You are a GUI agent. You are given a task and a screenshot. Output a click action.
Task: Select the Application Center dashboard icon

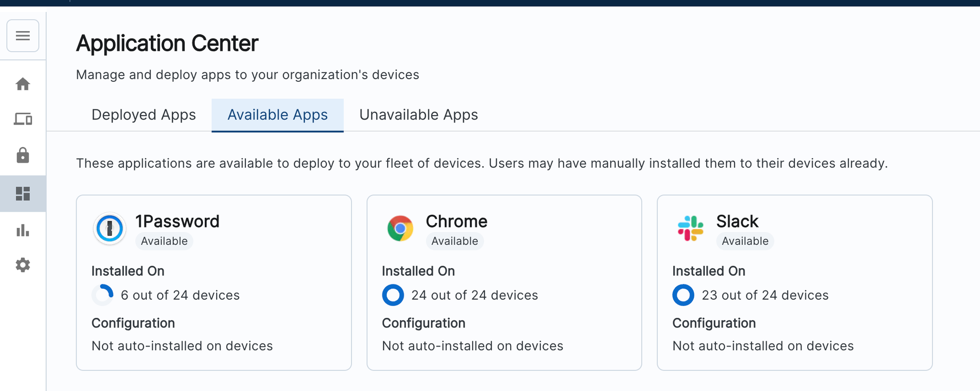tap(22, 194)
